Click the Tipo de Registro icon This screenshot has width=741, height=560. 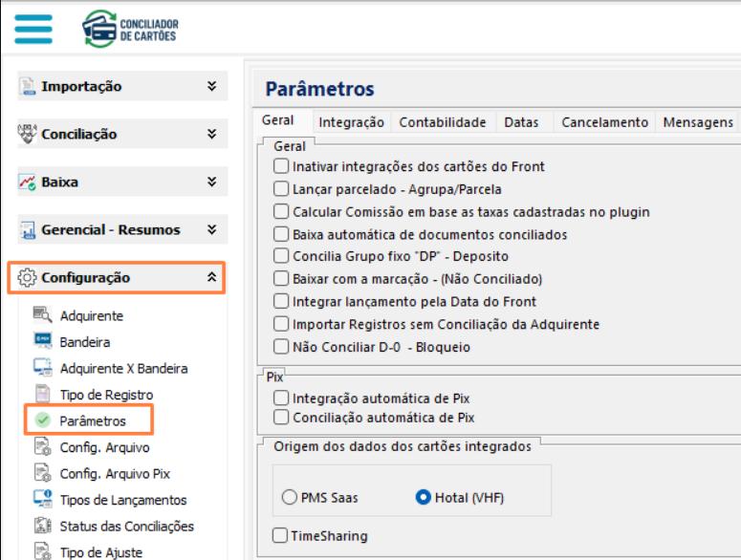coord(42,394)
